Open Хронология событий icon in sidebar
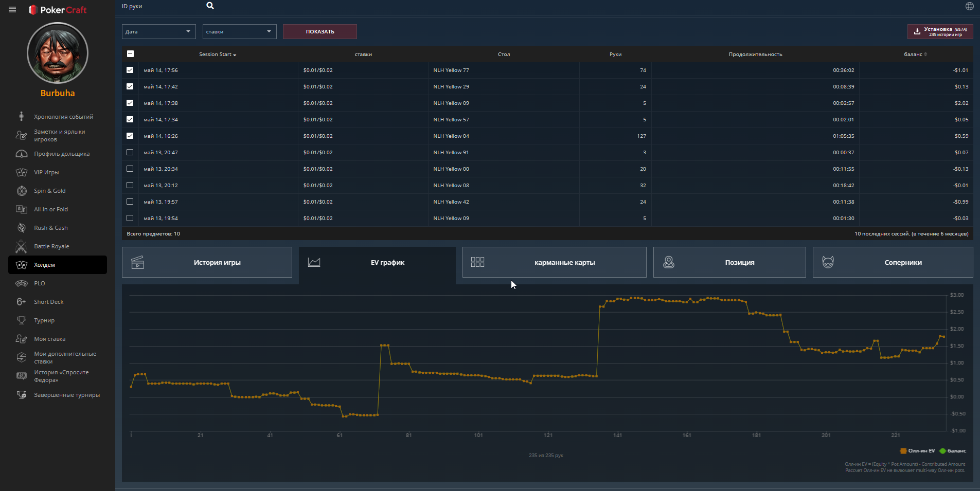The image size is (980, 491). click(x=21, y=116)
